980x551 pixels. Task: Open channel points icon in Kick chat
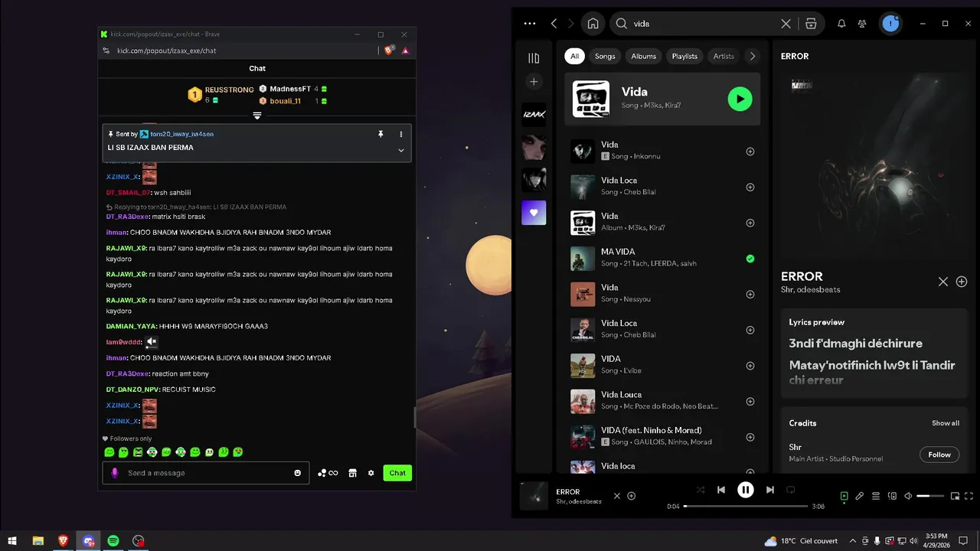point(328,473)
